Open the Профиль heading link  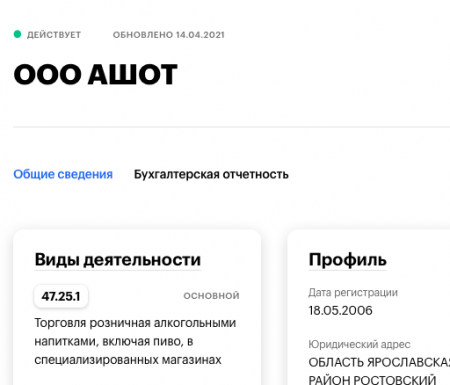click(x=348, y=260)
